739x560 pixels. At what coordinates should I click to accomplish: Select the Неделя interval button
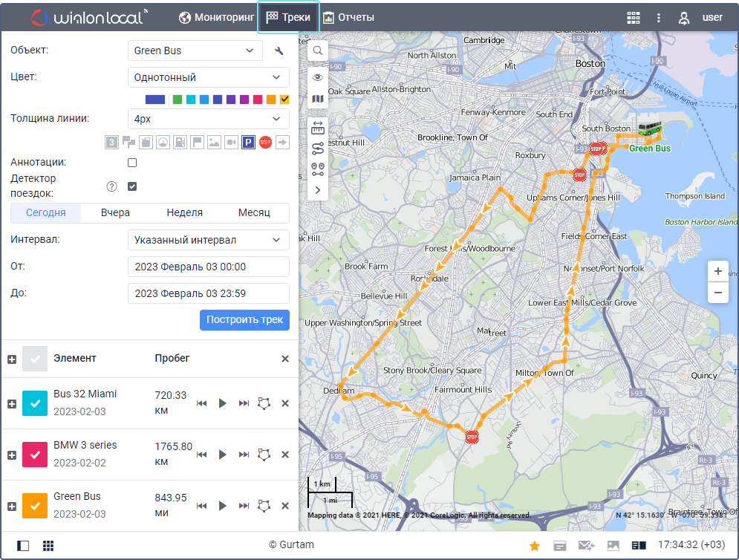tap(184, 212)
